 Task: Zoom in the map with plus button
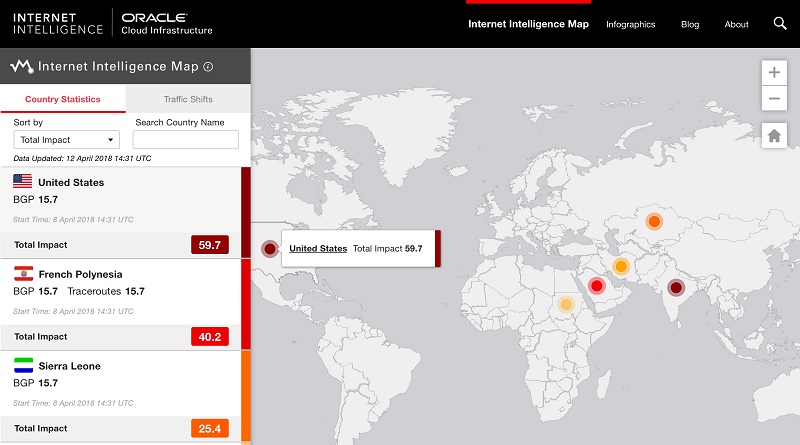[x=774, y=72]
